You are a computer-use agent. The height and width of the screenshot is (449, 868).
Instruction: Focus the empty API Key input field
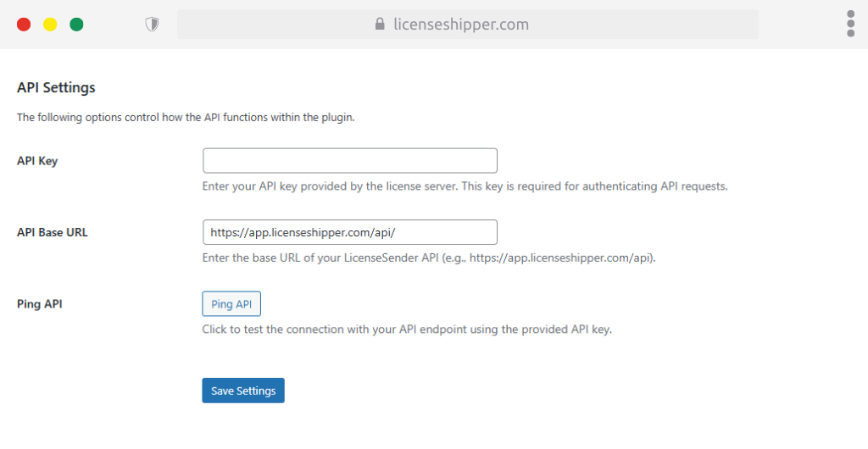pos(349,161)
